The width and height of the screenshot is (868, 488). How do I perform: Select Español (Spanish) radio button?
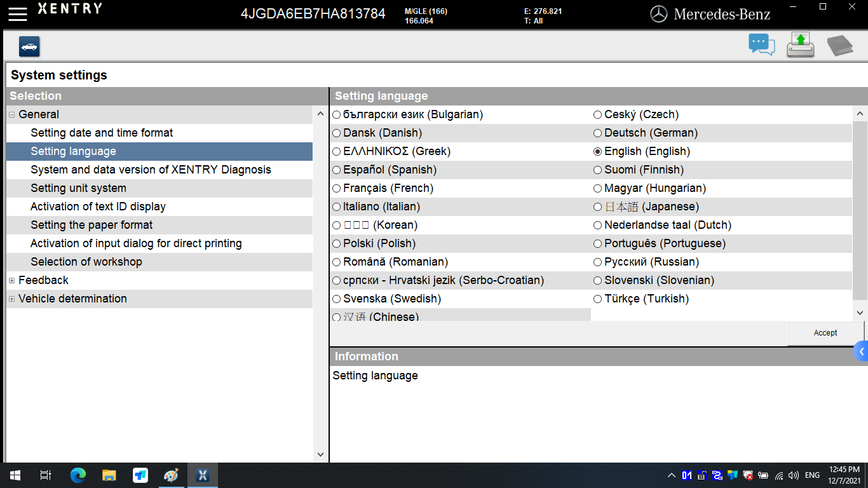click(337, 170)
